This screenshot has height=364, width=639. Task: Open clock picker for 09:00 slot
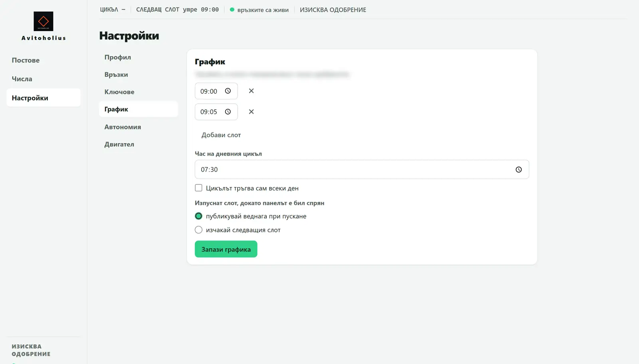tap(228, 91)
